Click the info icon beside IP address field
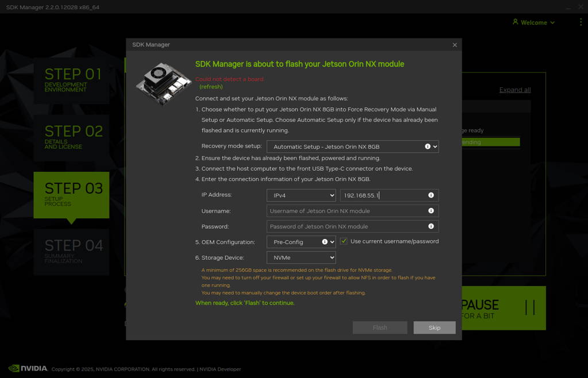588x378 pixels. coord(431,195)
